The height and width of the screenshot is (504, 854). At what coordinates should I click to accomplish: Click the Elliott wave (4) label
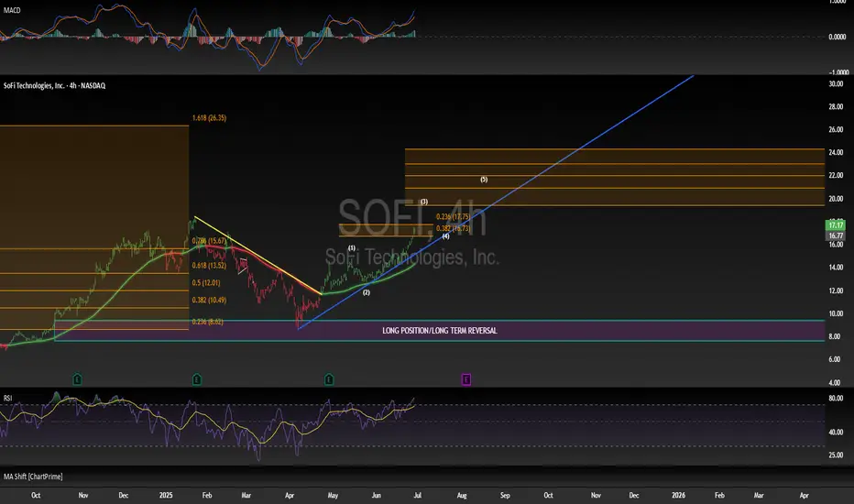click(445, 236)
